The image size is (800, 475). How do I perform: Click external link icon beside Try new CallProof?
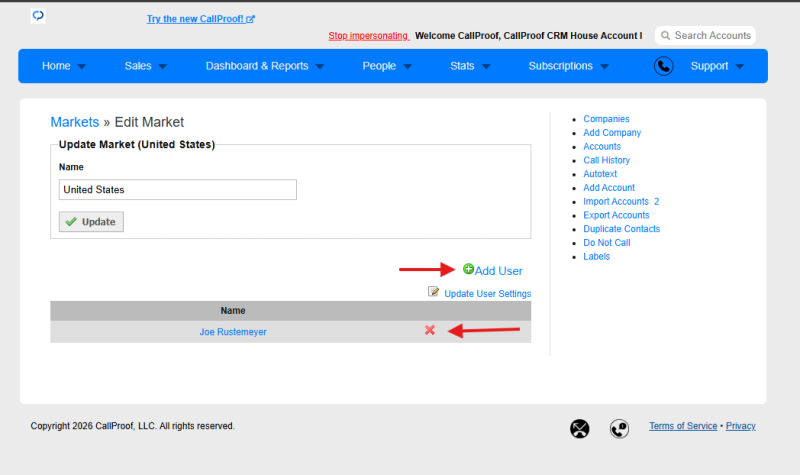tap(250, 19)
